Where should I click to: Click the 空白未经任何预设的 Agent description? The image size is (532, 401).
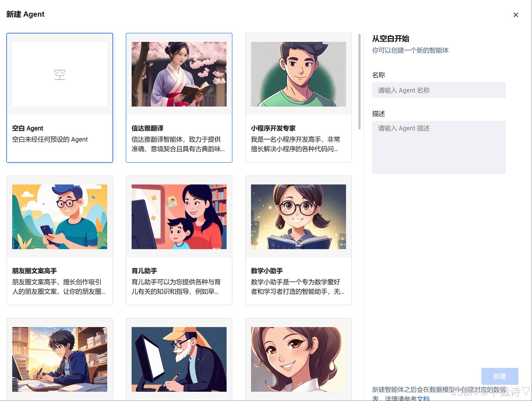click(x=50, y=139)
